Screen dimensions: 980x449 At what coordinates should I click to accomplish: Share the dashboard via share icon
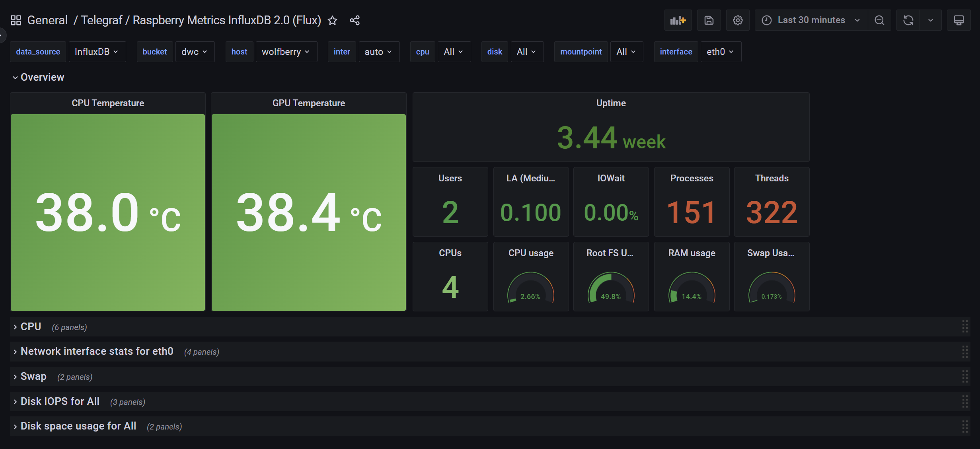tap(355, 20)
